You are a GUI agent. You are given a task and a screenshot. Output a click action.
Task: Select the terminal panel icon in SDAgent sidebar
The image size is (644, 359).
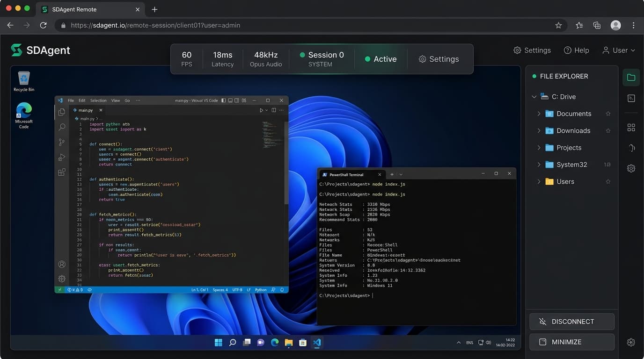click(x=631, y=98)
